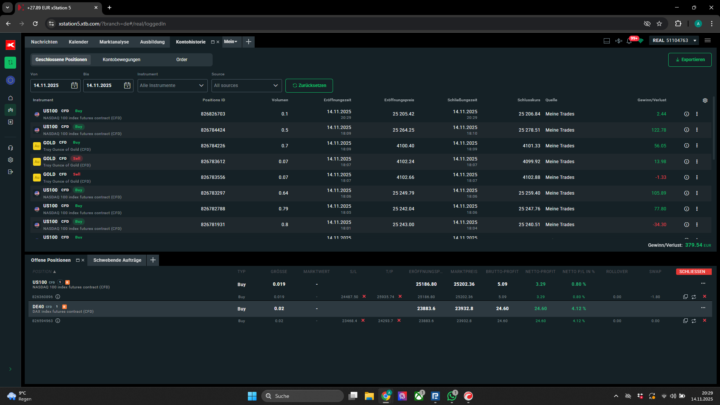The width and height of the screenshot is (720, 405).
Task: Open the Instrument filter dropdown Alle Instrumente
Action: [x=172, y=85]
